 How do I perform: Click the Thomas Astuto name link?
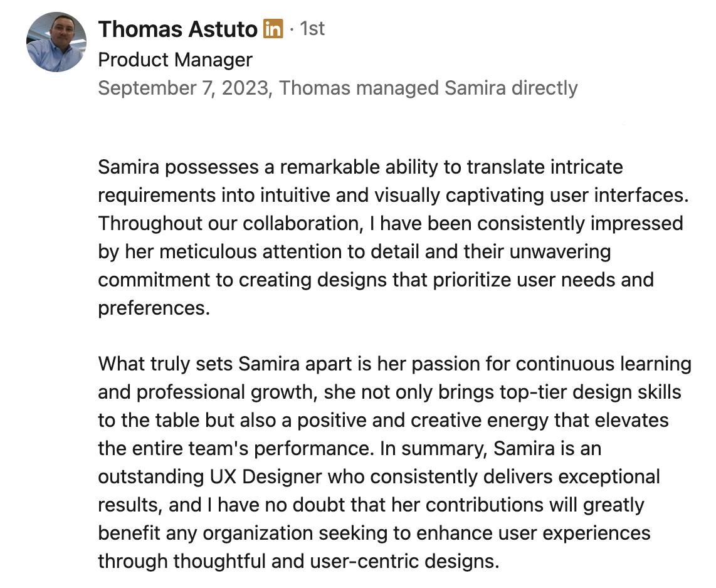click(177, 29)
